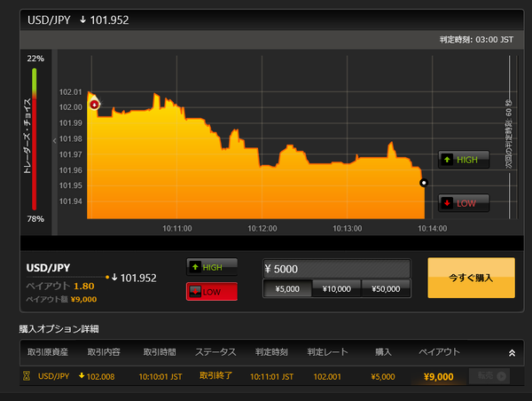Choose the ¥10,000 preset amount
This screenshot has width=532, height=401.
tap(337, 289)
